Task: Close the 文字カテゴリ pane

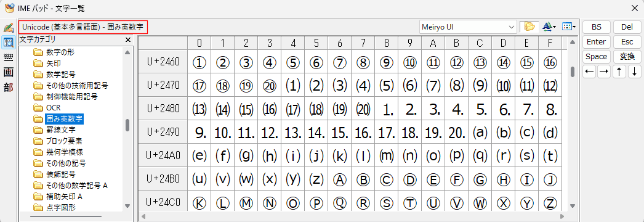Action: click(127, 40)
